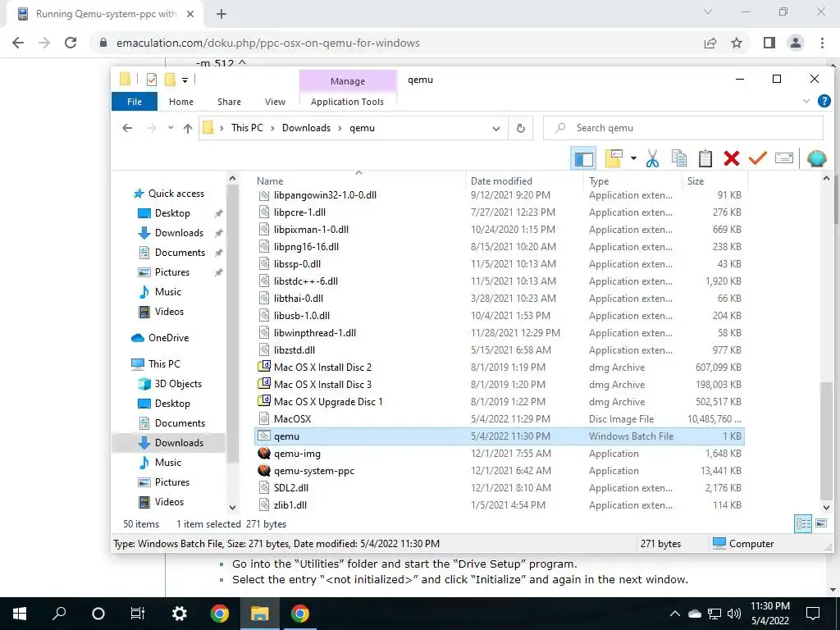Go up one folder level in Explorer
This screenshot has height=630, width=840.
point(188,128)
